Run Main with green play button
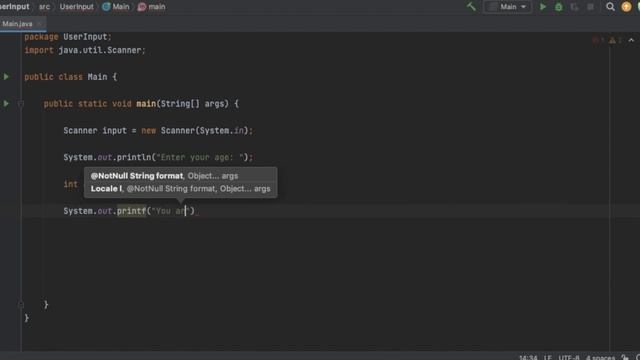The height and width of the screenshot is (360, 640). pyautogui.click(x=543, y=7)
